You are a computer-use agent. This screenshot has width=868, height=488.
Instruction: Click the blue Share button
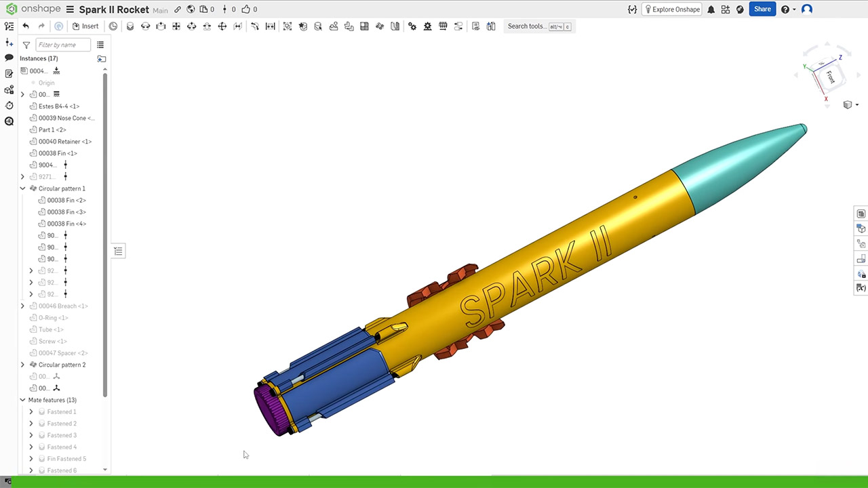[x=762, y=9]
